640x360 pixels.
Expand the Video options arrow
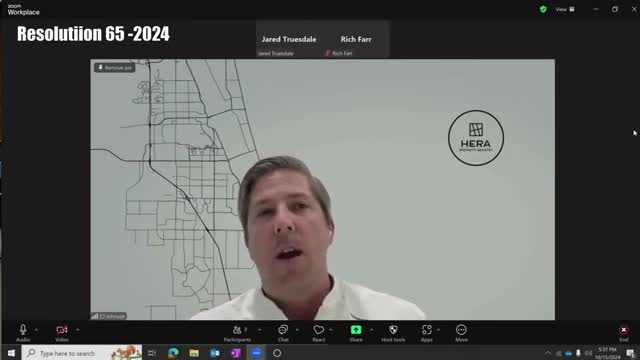click(78, 330)
